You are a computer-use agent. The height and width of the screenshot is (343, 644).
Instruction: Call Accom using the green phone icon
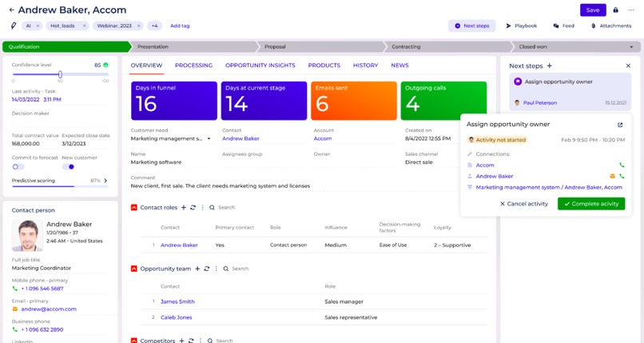click(622, 166)
